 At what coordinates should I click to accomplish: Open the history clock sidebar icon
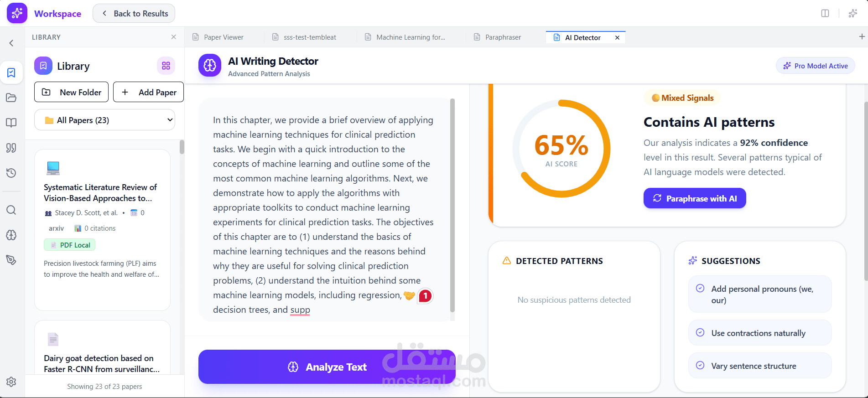11,173
